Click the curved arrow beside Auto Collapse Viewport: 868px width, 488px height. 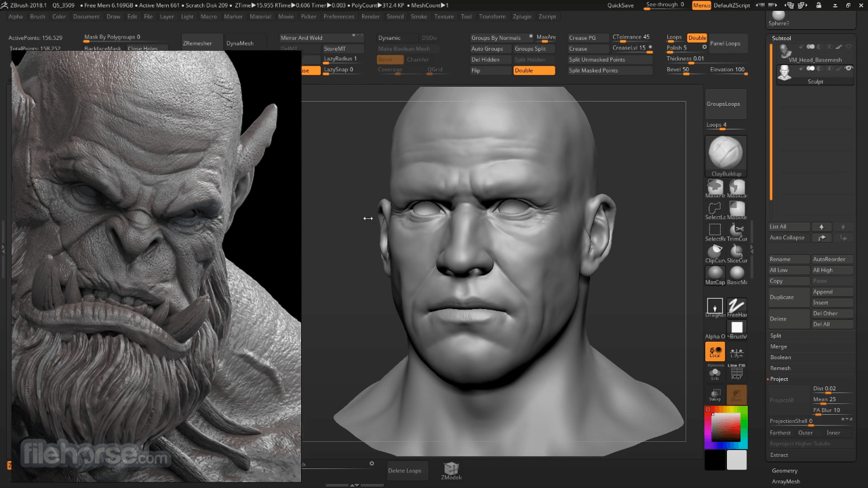click(822, 238)
